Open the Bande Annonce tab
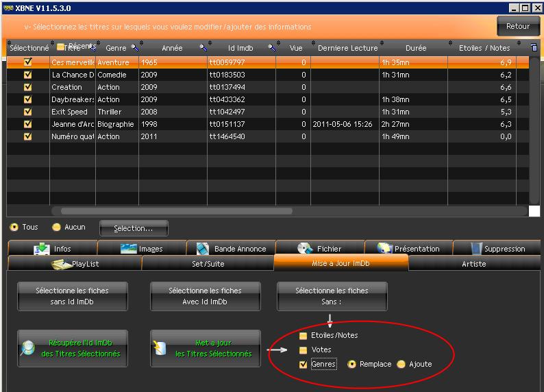The height and width of the screenshot is (392, 544). [x=231, y=248]
